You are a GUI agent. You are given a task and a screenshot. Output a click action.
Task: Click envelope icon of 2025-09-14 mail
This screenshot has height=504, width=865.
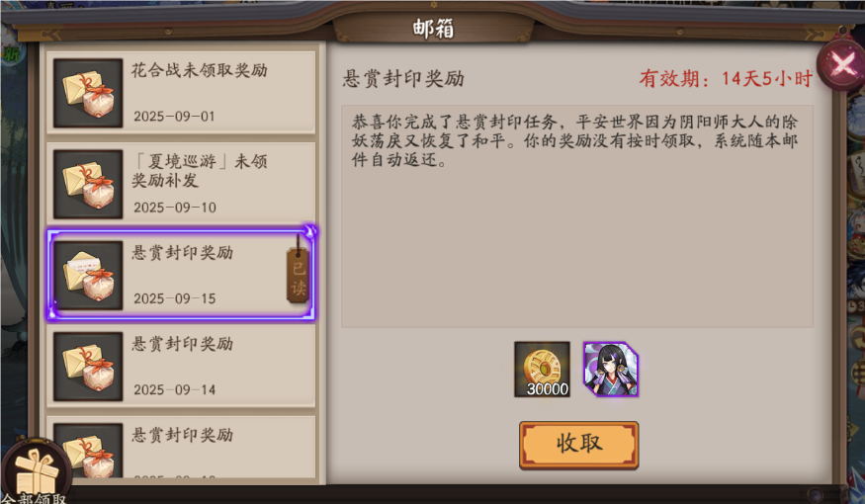coord(88,367)
